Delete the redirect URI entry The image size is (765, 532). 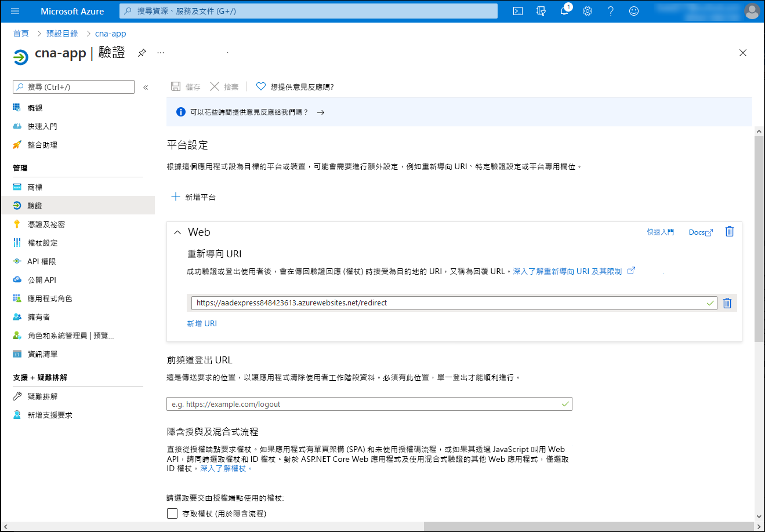(x=727, y=303)
